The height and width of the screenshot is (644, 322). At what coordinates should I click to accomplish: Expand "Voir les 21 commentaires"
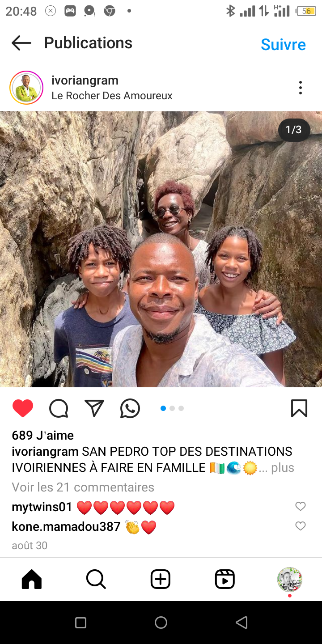point(83,487)
